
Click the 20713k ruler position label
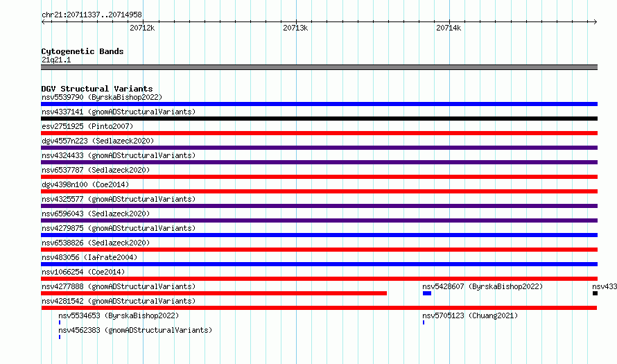(295, 28)
